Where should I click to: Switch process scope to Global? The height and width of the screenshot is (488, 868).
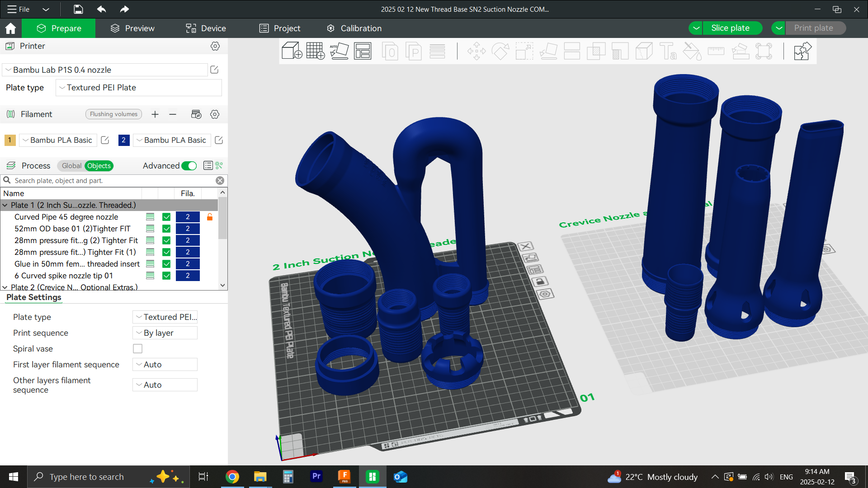tap(71, 166)
